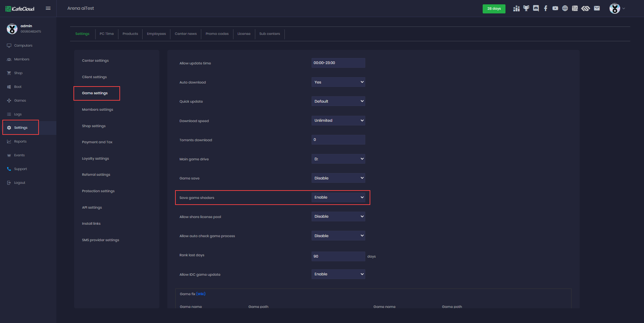Open the mail envelope icon
The height and width of the screenshot is (323, 644).
pos(597,8)
